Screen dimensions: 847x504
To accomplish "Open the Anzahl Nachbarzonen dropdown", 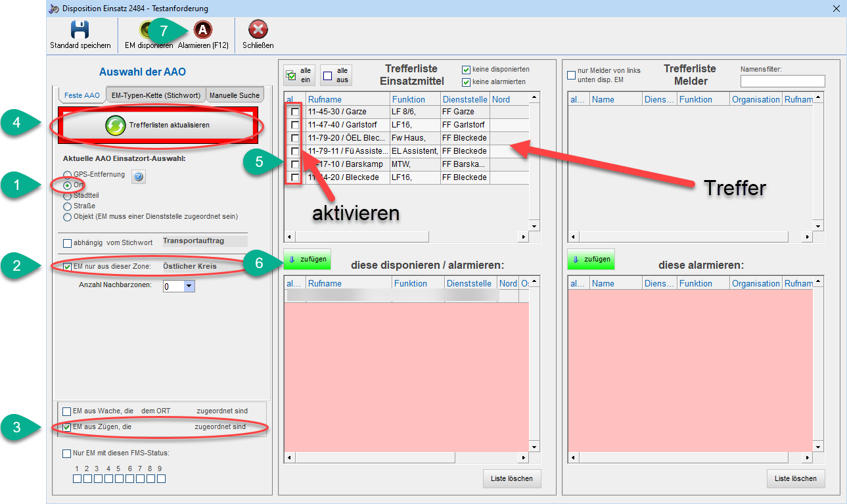I will [189, 286].
